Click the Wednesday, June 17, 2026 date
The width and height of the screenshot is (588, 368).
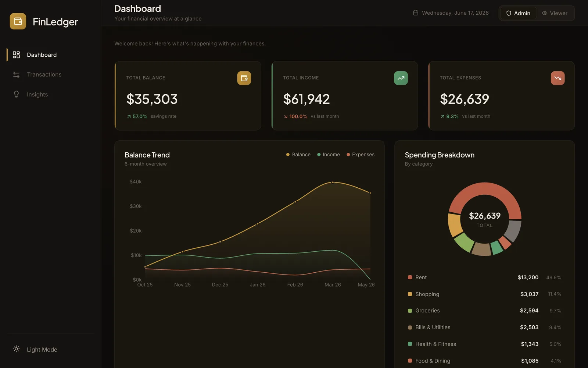click(455, 13)
